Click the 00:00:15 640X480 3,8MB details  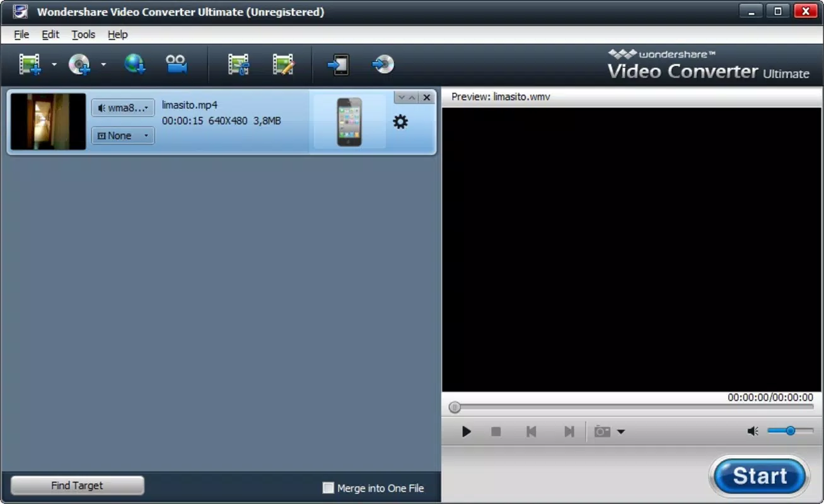click(221, 121)
